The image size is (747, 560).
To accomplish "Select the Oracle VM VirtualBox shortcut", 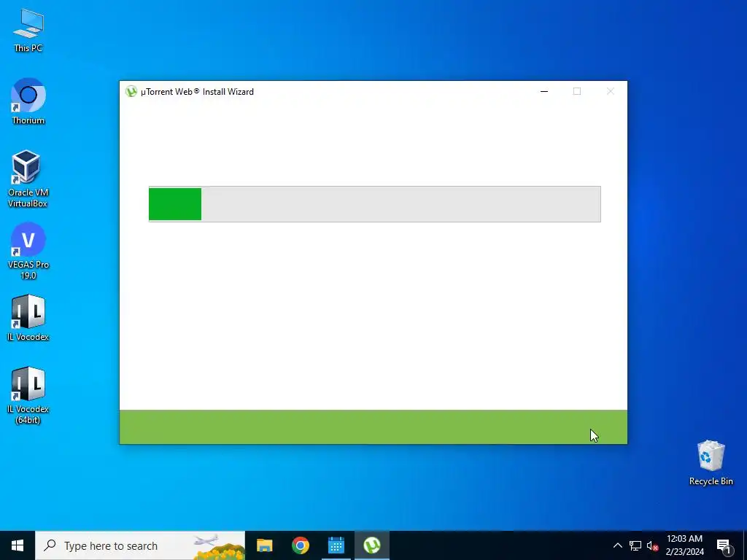I will 28,179.
